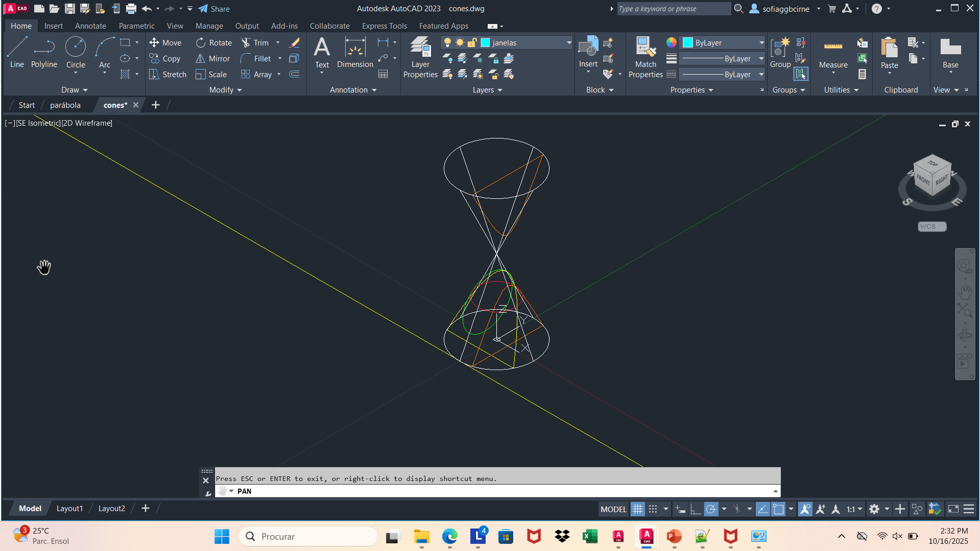Click the Mirror tool in Modify panel
Viewport: 980px width, 551px height.
point(213,59)
